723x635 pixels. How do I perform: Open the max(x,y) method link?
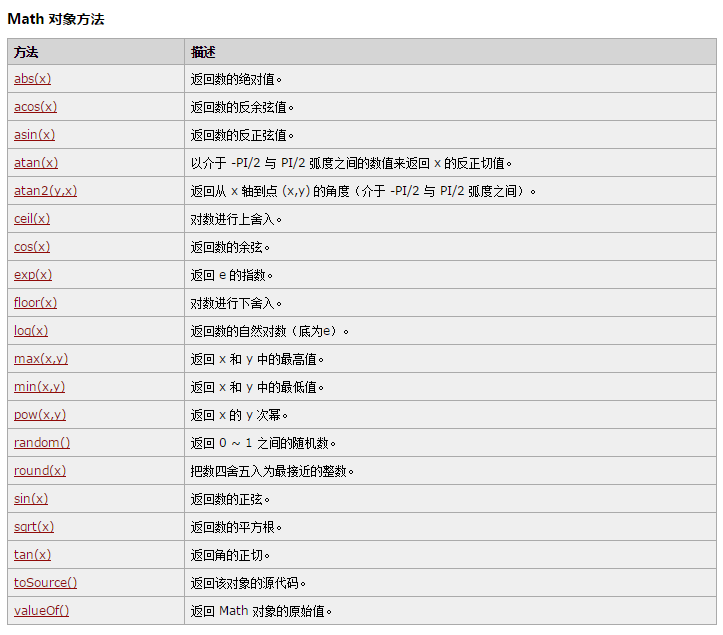[x=41, y=359]
